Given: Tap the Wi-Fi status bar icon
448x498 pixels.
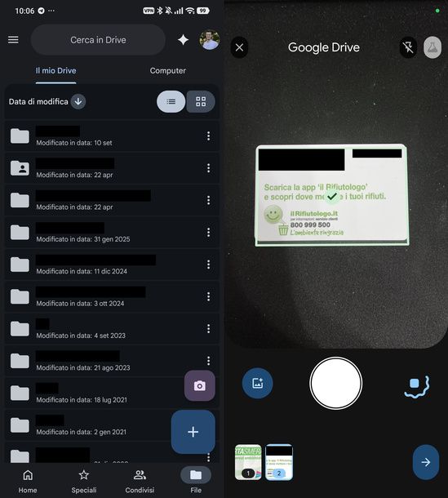Looking at the screenshot, I should pyautogui.click(x=190, y=11).
